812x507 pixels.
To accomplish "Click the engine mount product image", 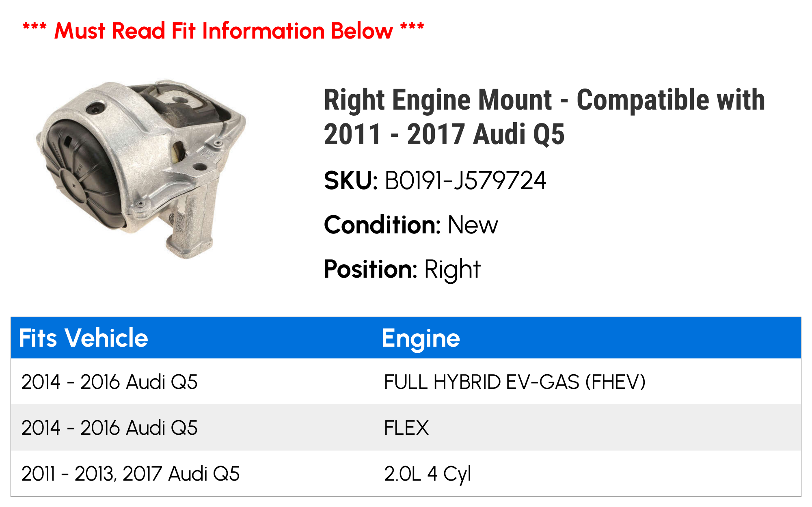I will click(x=141, y=168).
